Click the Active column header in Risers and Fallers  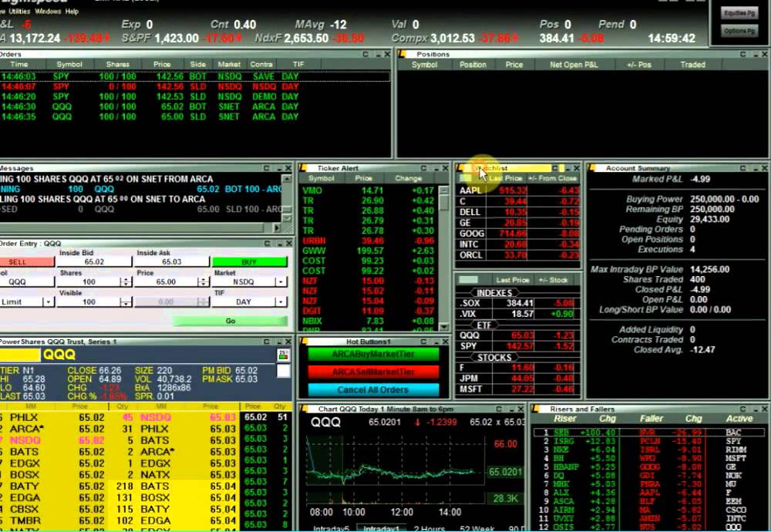(x=739, y=419)
